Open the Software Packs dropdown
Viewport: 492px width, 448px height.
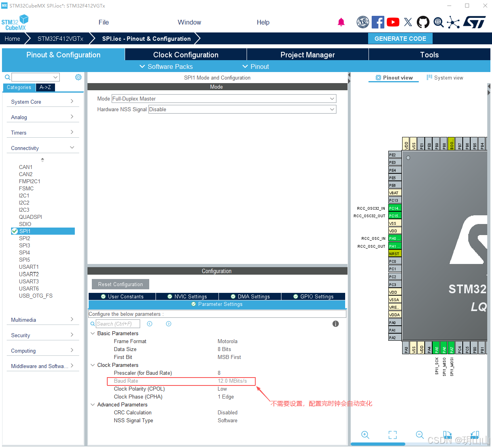coord(166,66)
